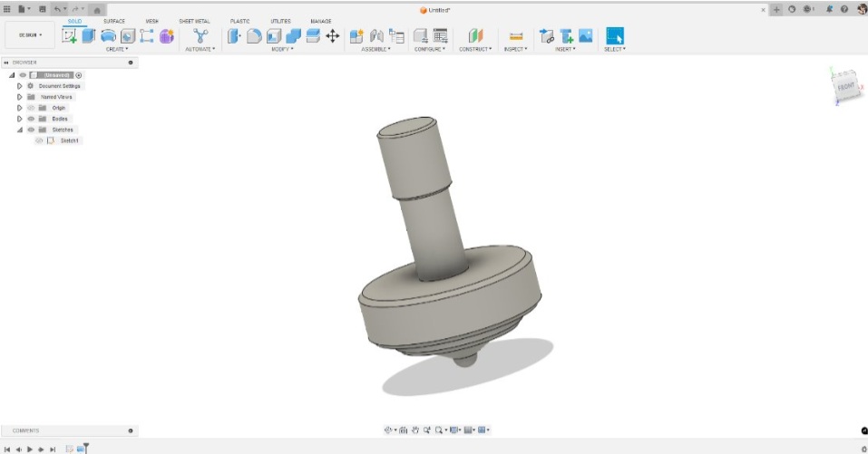Click the Insert McMaster-Carr Component icon
Image resolution: width=868 pixels, height=454 pixels.
pyautogui.click(x=566, y=36)
